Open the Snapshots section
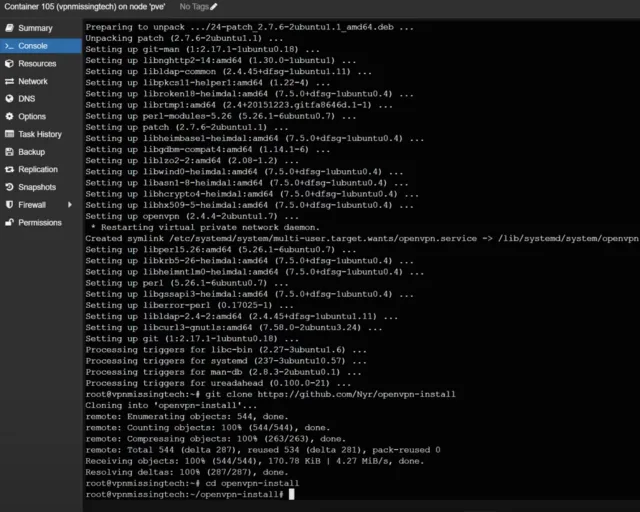 36,187
